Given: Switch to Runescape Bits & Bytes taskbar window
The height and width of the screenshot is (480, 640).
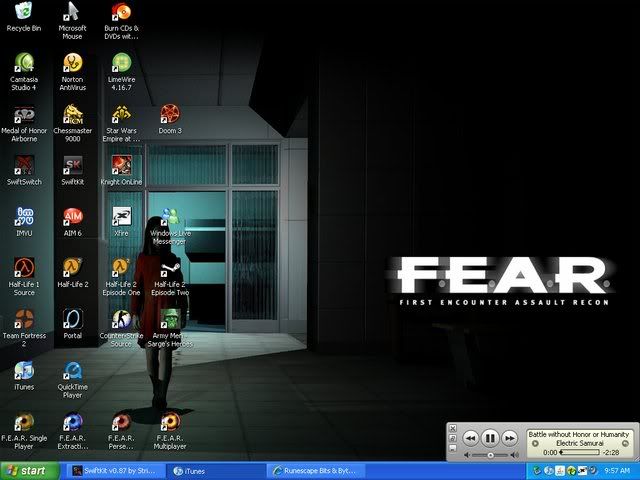Looking at the screenshot, I should (x=316, y=471).
